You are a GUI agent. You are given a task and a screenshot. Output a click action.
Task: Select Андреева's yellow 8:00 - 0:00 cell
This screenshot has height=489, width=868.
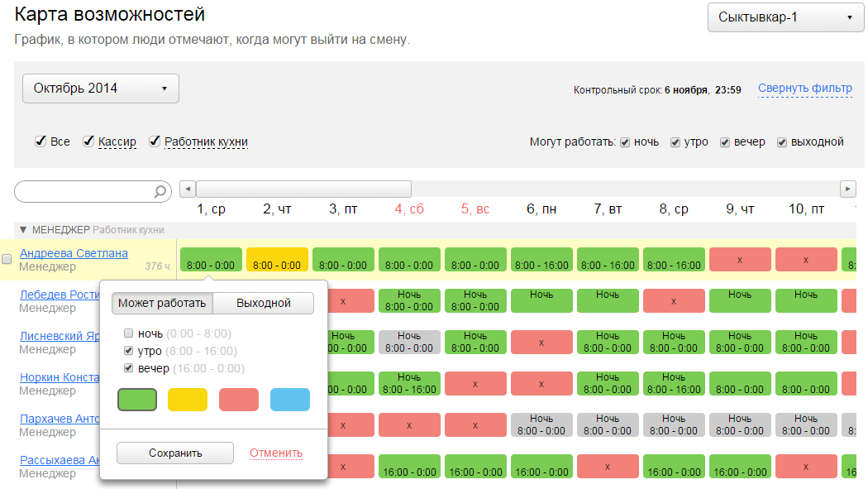coord(277,259)
